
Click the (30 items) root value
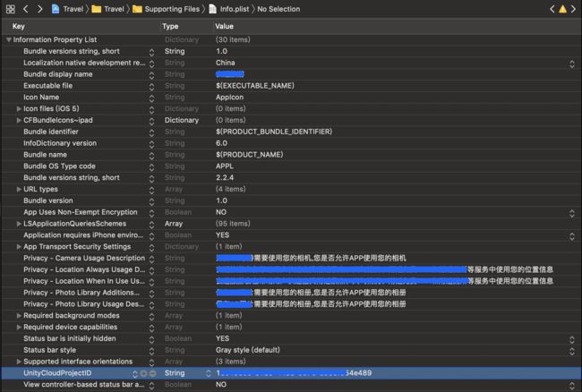[x=233, y=39]
